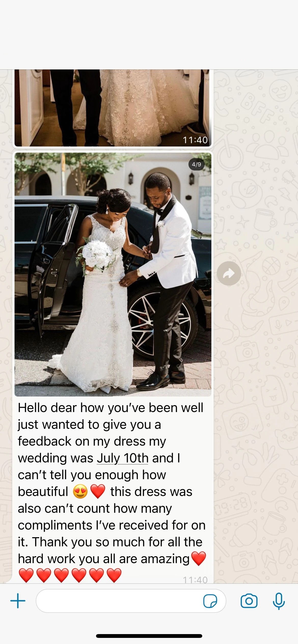Viewport: 298px width, 644px height.
Task: Tap the row of six red hearts
Action: click(x=70, y=576)
